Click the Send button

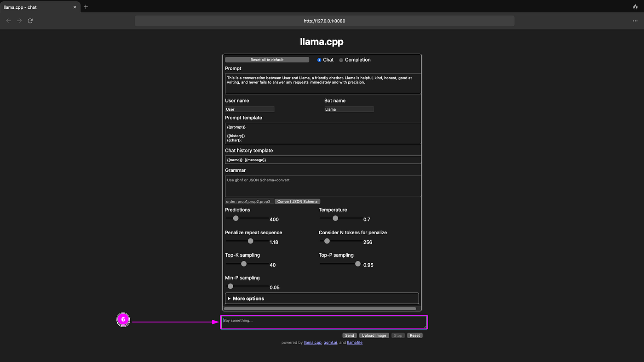pos(350,335)
